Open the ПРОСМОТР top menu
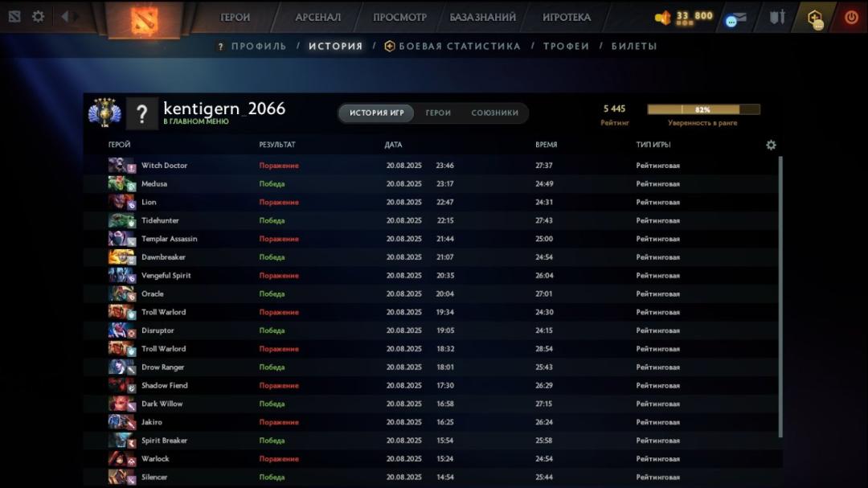 (x=399, y=17)
